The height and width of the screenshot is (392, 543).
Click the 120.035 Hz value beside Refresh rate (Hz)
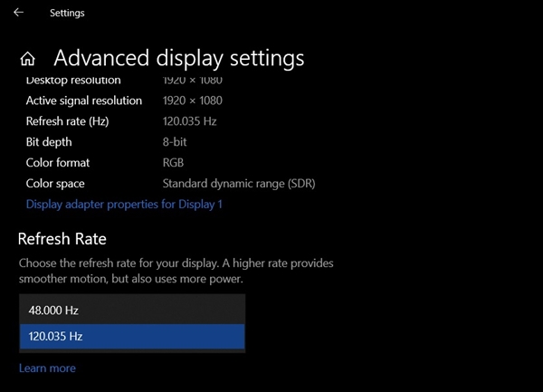tap(190, 121)
